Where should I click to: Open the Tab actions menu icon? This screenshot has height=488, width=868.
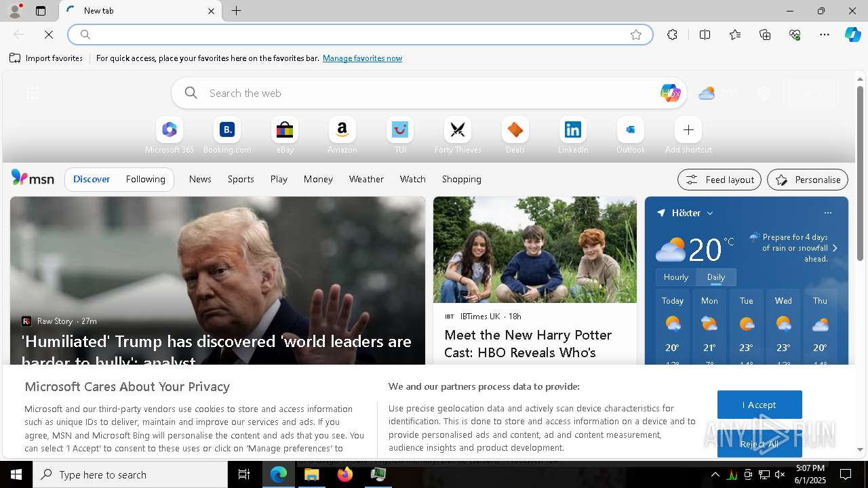click(41, 11)
